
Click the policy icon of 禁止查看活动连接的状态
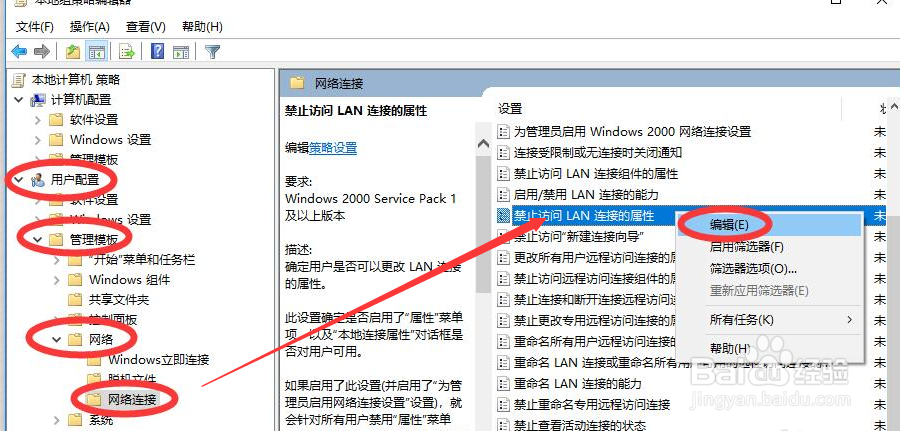point(503,425)
